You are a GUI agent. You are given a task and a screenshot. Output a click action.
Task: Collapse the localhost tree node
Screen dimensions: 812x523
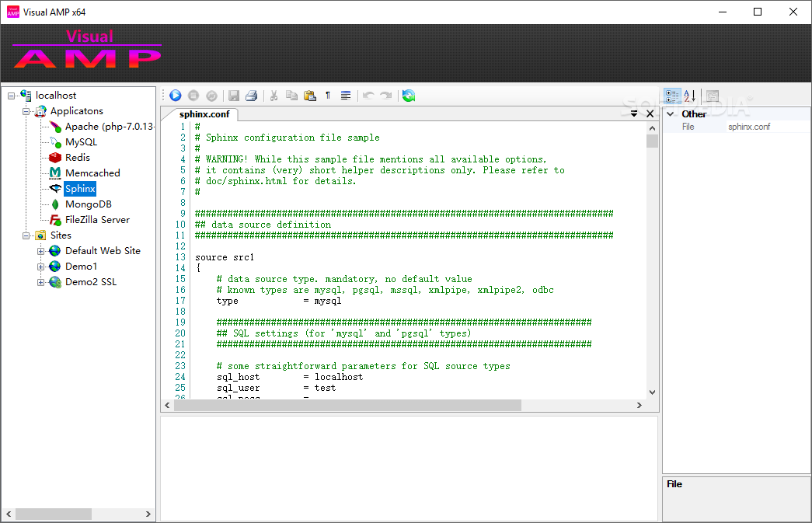12,96
